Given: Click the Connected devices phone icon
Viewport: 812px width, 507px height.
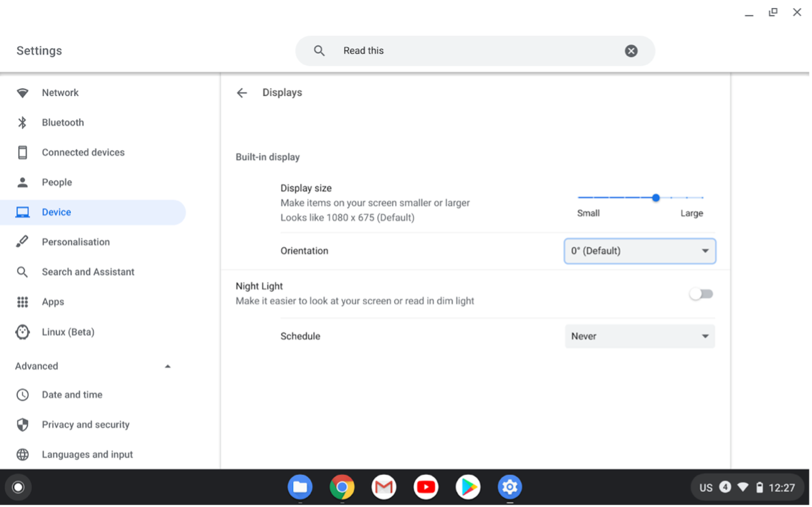Looking at the screenshot, I should (x=23, y=152).
